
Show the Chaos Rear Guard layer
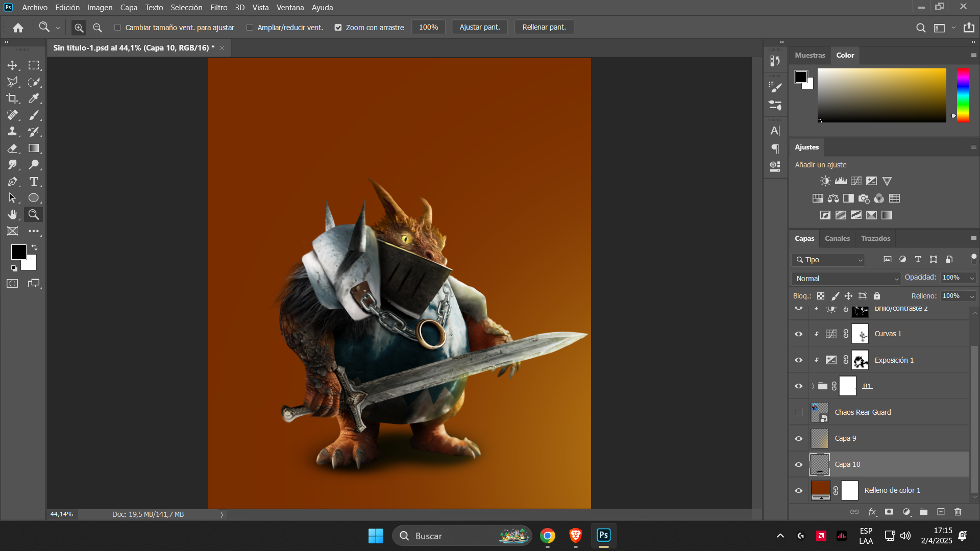click(799, 412)
